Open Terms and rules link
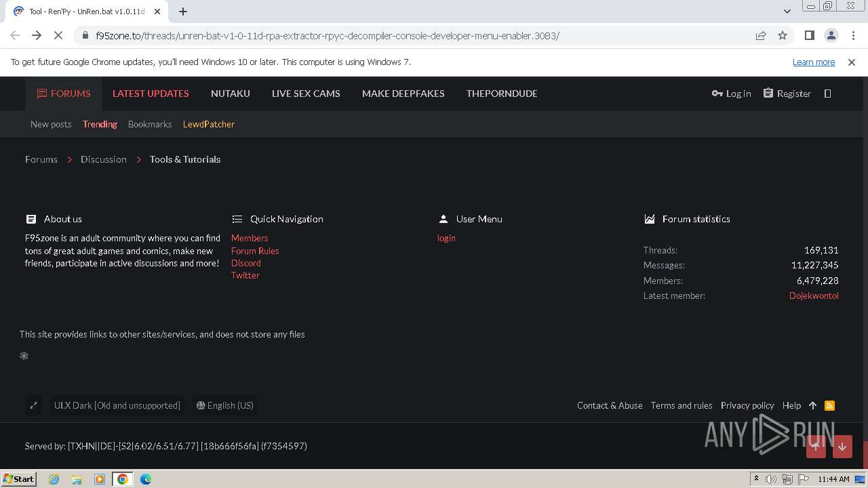This screenshot has height=488, width=868. (x=682, y=405)
